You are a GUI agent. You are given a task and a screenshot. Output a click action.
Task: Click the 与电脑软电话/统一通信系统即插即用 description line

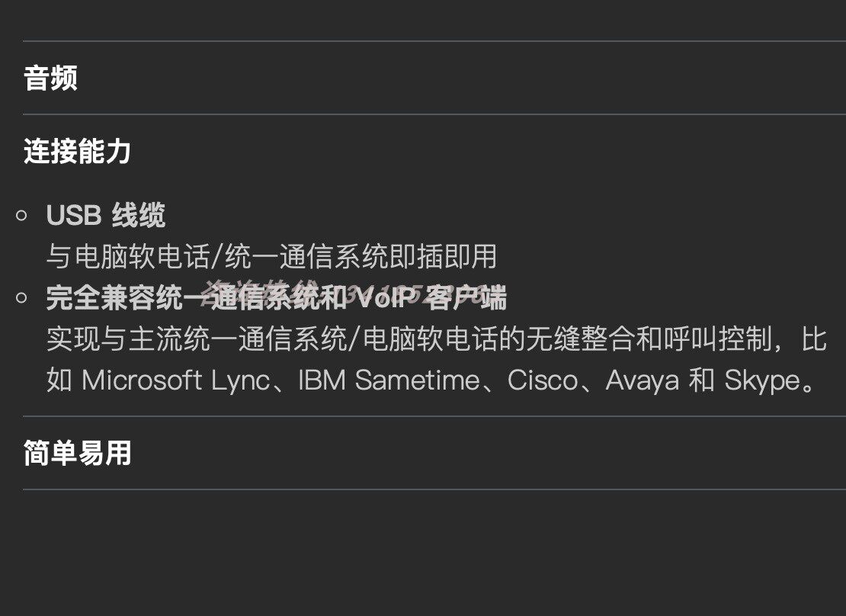click(271, 257)
